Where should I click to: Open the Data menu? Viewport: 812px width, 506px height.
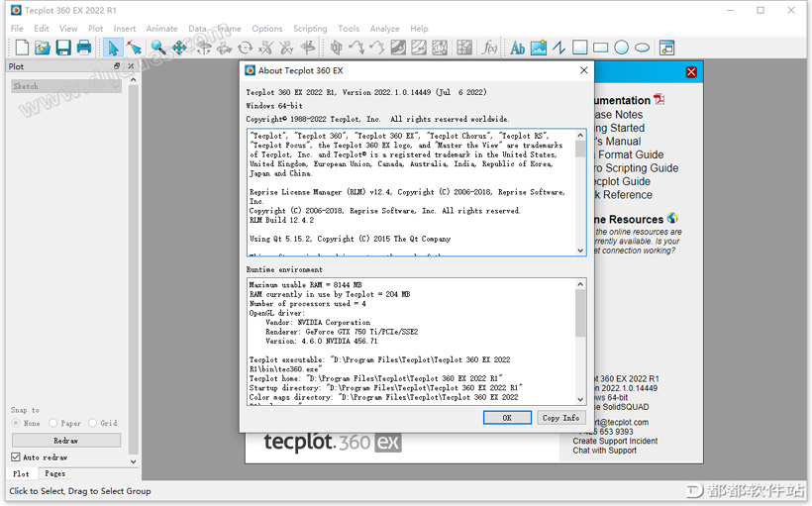(x=197, y=29)
